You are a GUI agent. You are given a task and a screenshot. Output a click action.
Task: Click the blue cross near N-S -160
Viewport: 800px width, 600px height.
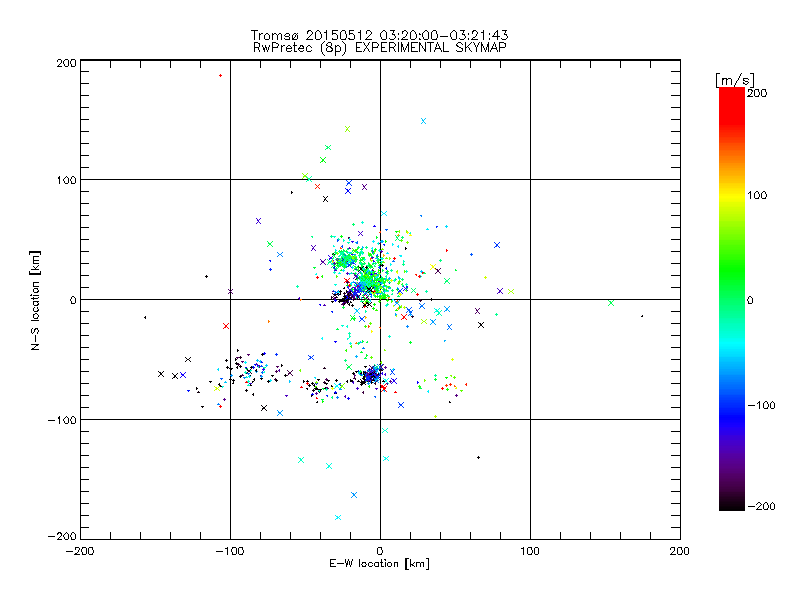(354, 495)
